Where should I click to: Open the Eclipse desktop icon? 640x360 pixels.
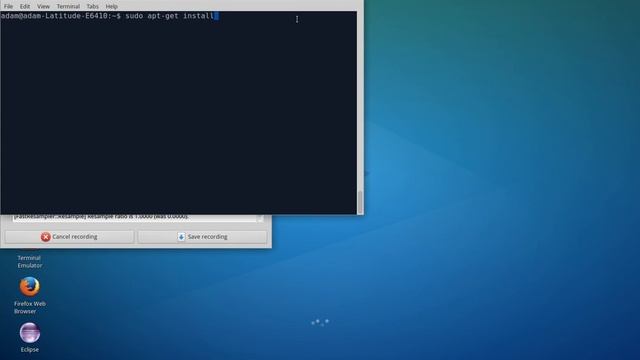click(x=30, y=333)
